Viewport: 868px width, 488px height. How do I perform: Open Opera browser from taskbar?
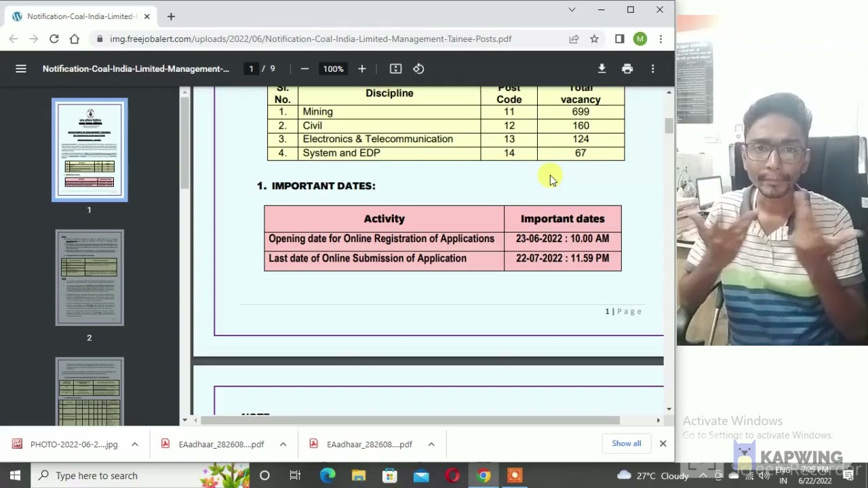point(452,475)
